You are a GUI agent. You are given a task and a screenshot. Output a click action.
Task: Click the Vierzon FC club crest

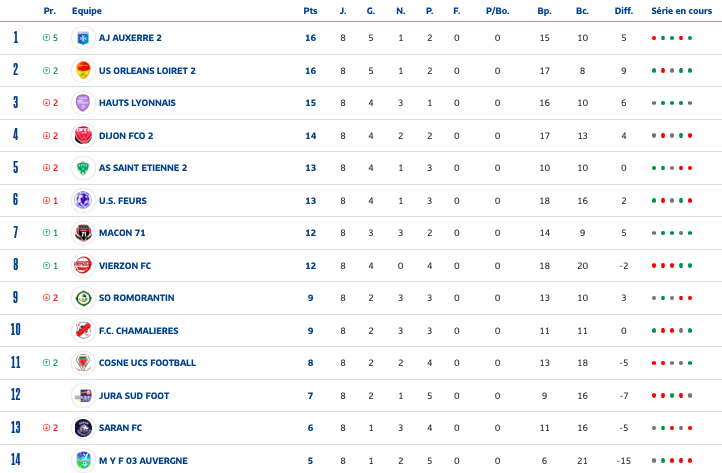(x=83, y=266)
